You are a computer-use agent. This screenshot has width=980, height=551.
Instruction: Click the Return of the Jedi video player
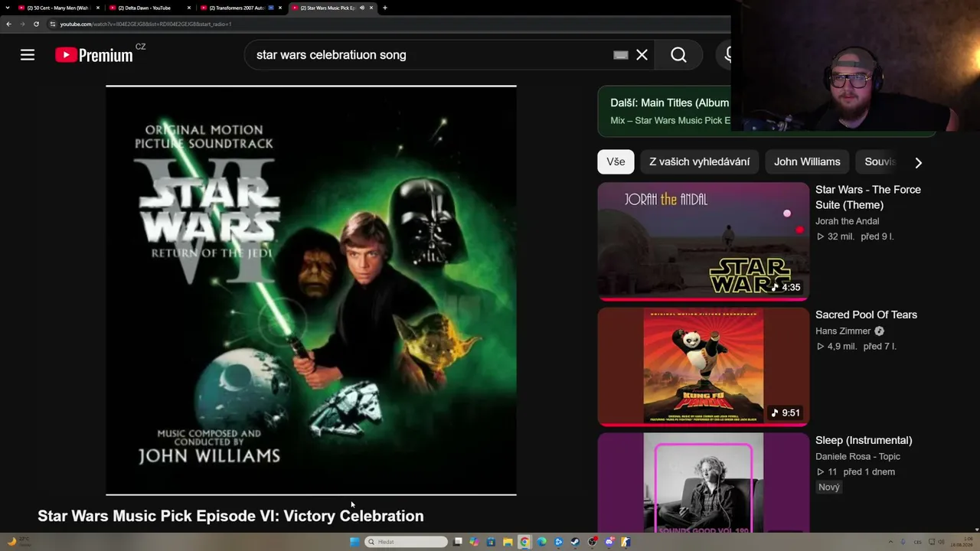(311, 290)
